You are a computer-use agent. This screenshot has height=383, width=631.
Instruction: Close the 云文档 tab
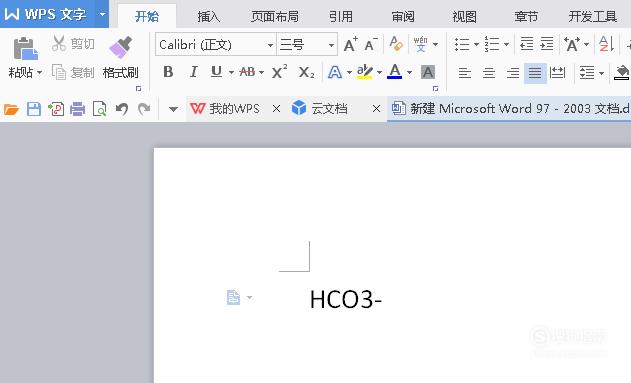pyautogui.click(x=376, y=109)
